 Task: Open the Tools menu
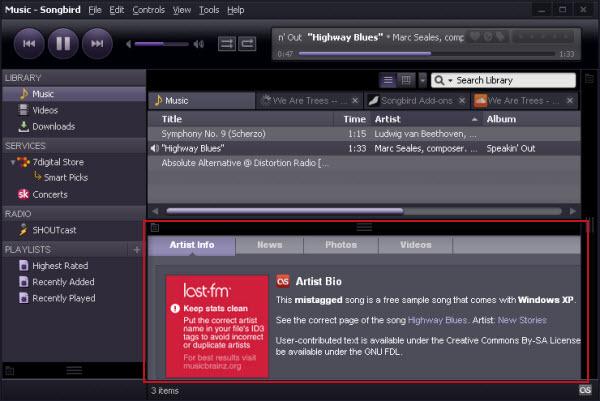(x=209, y=10)
